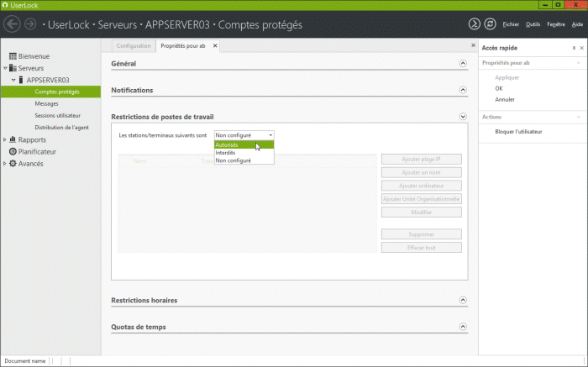Open the Aide menu
This screenshot has height=367, width=588.
(577, 24)
